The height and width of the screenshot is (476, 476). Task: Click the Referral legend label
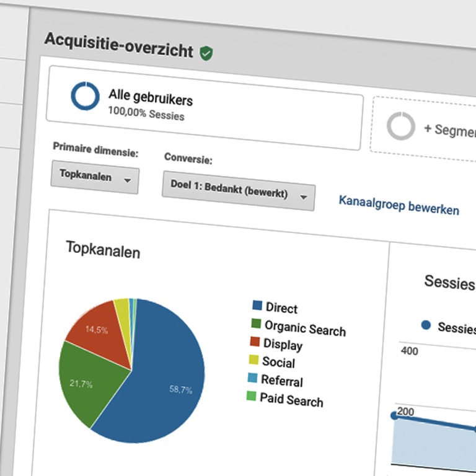point(282,381)
